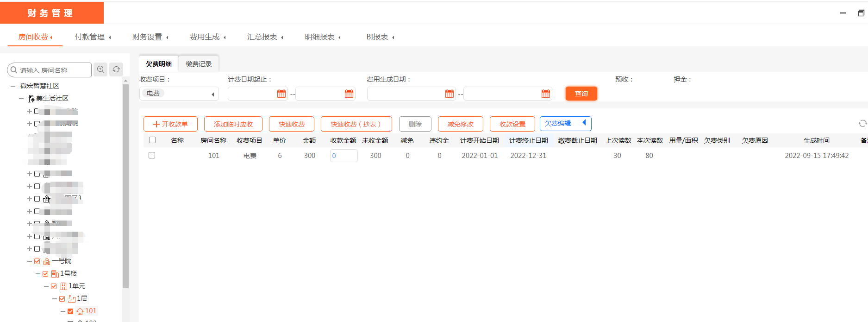Click the 收款金额 input showing 0
The width and height of the screenshot is (868, 322).
coord(343,156)
